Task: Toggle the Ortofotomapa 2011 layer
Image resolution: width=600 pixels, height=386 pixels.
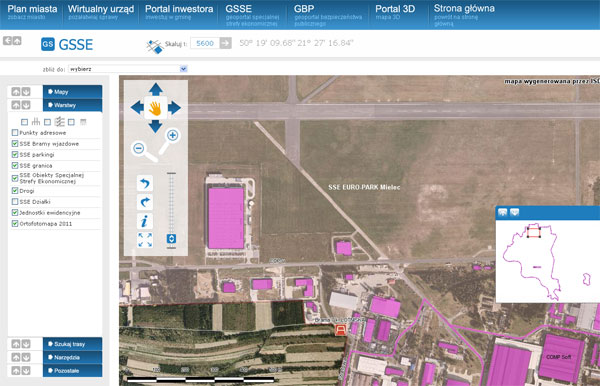Action: [x=15, y=223]
